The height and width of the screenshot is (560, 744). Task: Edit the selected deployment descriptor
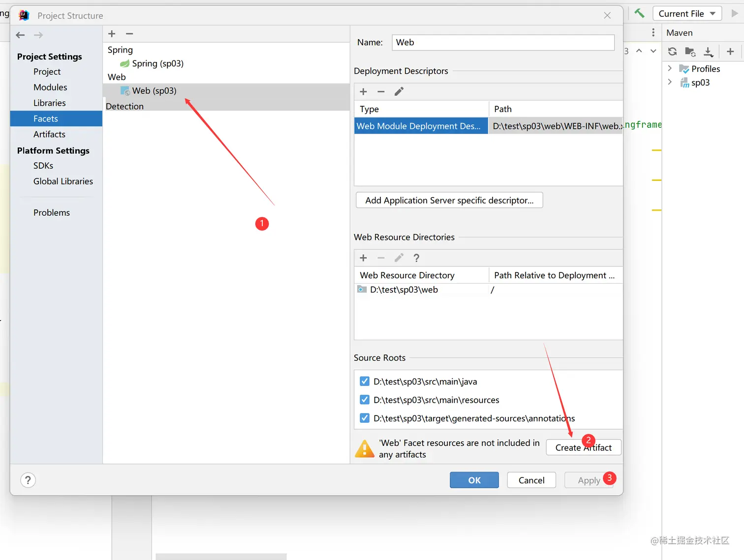[x=399, y=91]
